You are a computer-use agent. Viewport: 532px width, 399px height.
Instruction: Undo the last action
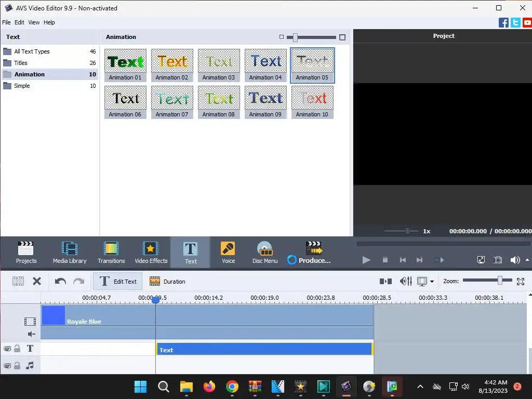tap(60, 281)
